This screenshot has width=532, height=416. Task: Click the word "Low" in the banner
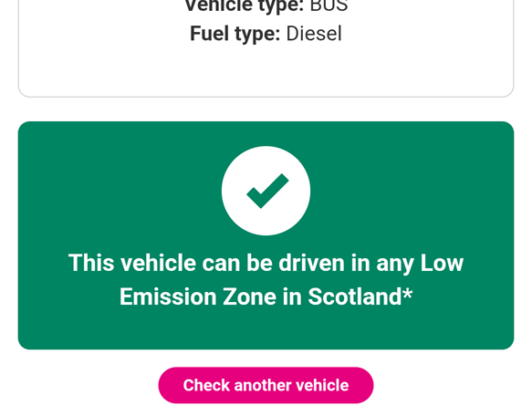pyautogui.click(x=442, y=263)
